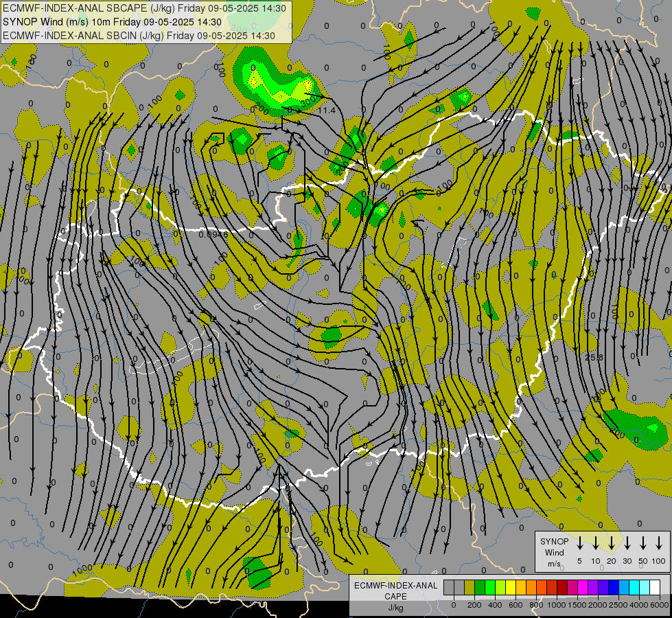Click the 5 m/s wind arrow in the legend

[x=579, y=543]
